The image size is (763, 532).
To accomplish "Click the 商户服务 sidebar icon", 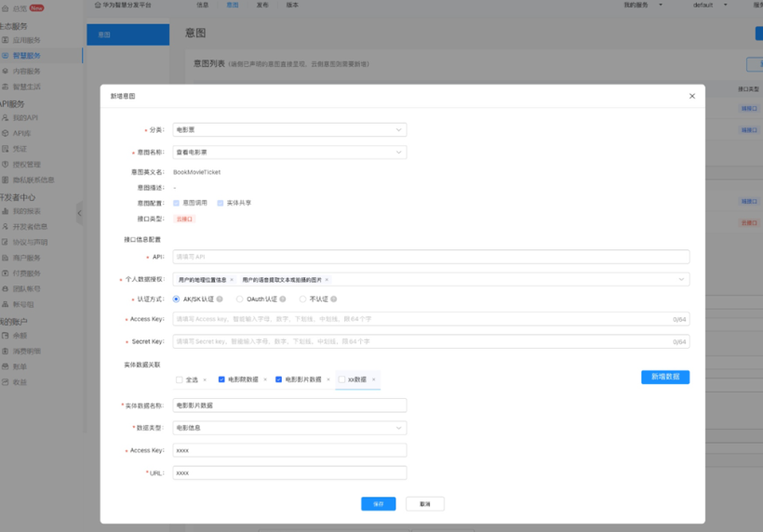I will point(6,258).
